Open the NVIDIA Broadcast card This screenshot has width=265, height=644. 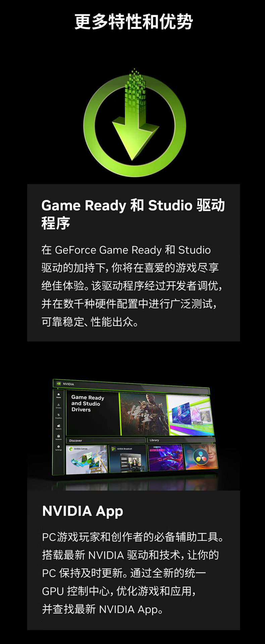(128, 458)
